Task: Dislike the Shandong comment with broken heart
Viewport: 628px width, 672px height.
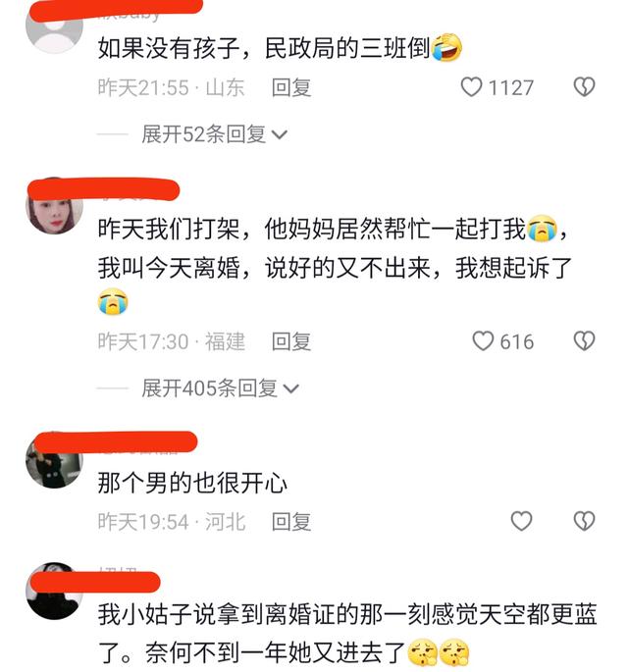Action: point(584,87)
